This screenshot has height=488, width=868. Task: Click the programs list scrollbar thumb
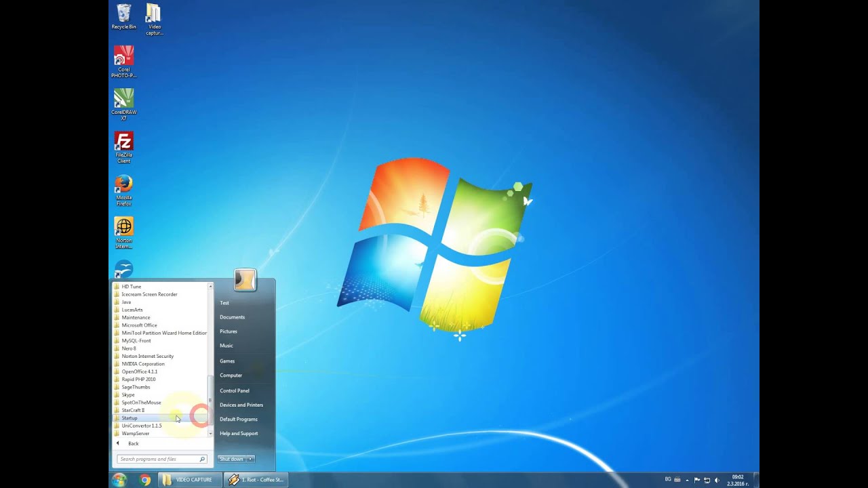click(x=210, y=400)
